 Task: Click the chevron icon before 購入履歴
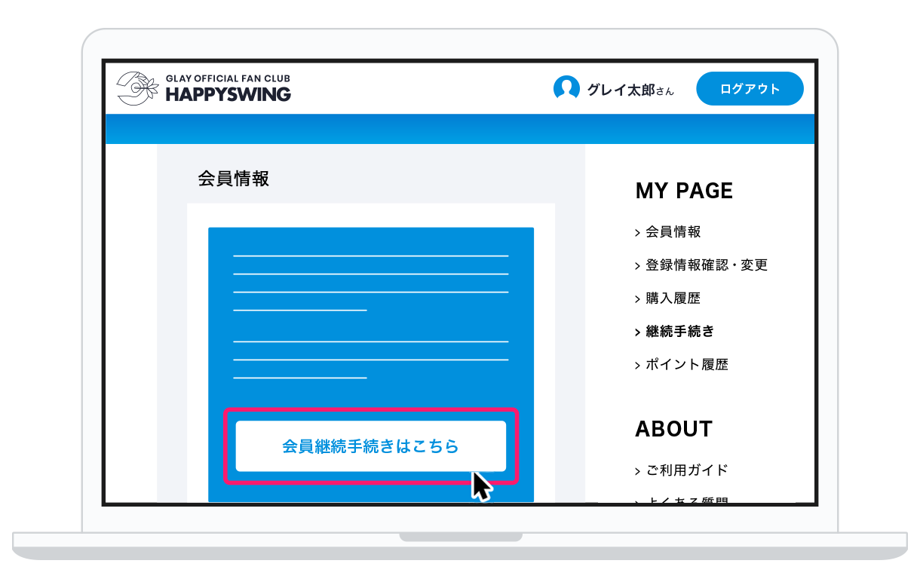(638, 299)
